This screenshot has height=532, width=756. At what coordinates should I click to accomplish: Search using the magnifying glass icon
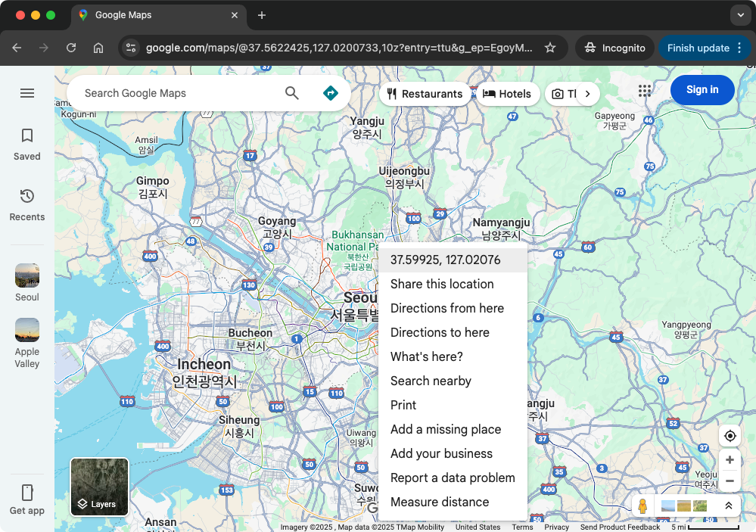(x=291, y=93)
